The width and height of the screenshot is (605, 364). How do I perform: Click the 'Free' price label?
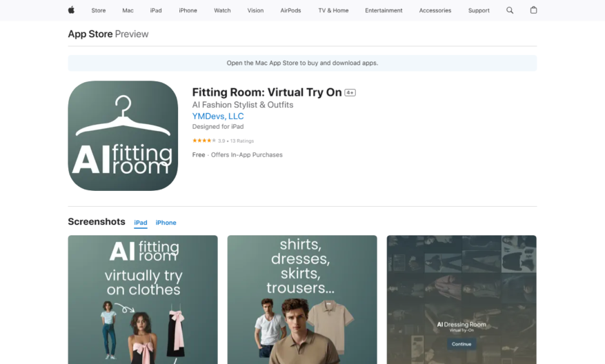pos(199,154)
